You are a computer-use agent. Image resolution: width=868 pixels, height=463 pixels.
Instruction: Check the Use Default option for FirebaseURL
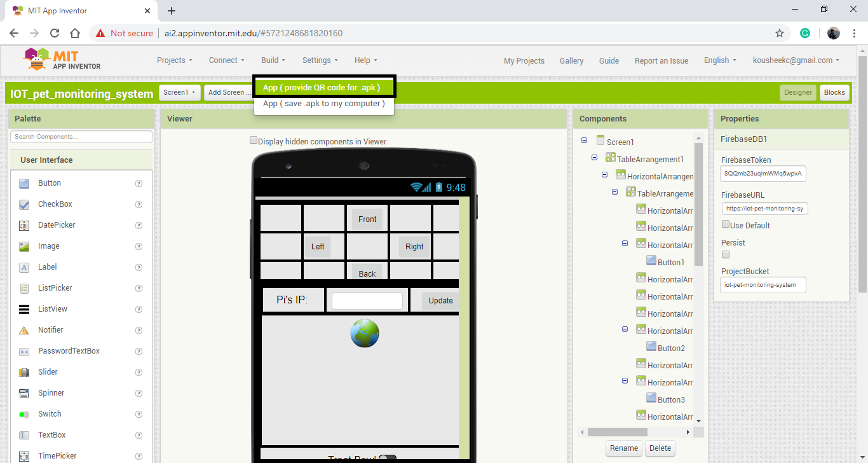[x=726, y=223]
